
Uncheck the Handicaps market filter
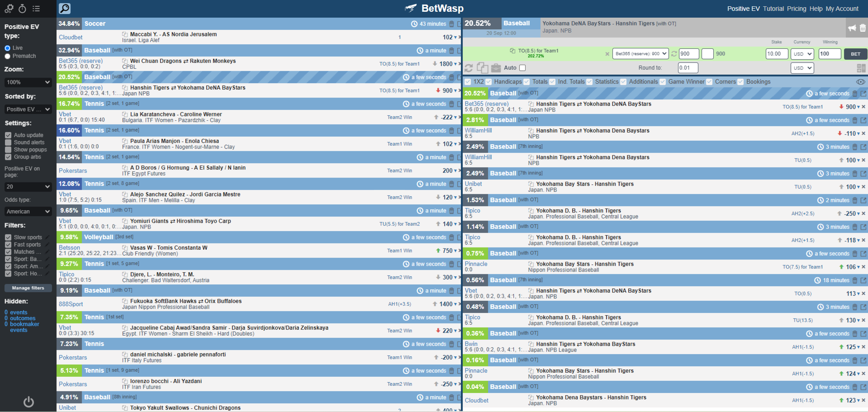[488, 82]
